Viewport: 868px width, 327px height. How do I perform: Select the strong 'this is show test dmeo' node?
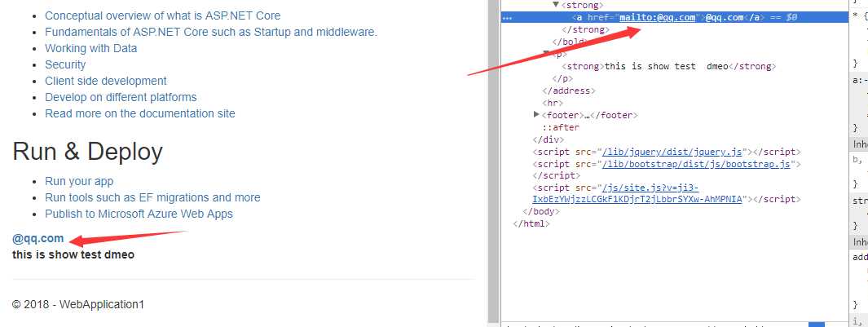click(668, 66)
